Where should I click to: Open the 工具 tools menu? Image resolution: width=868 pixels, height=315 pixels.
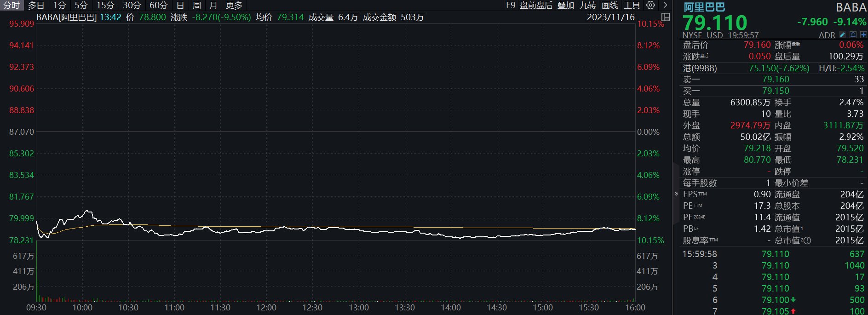pyautogui.click(x=632, y=6)
